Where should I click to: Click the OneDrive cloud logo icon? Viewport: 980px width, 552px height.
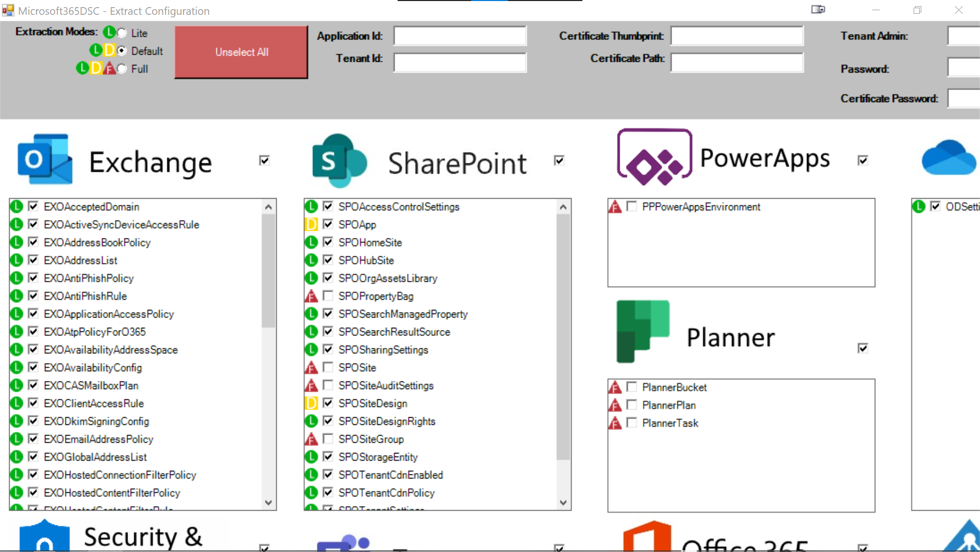(948, 158)
